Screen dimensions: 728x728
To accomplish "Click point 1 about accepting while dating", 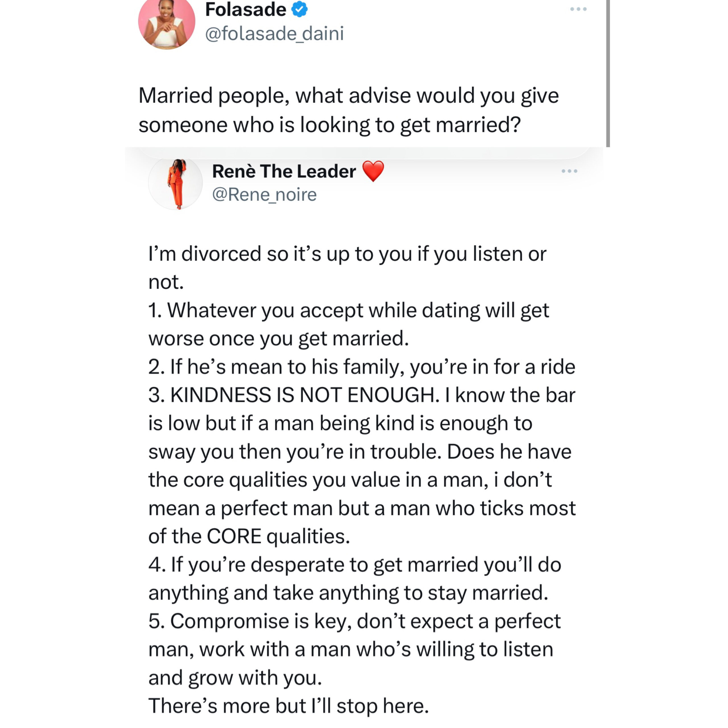I will click(x=349, y=324).
